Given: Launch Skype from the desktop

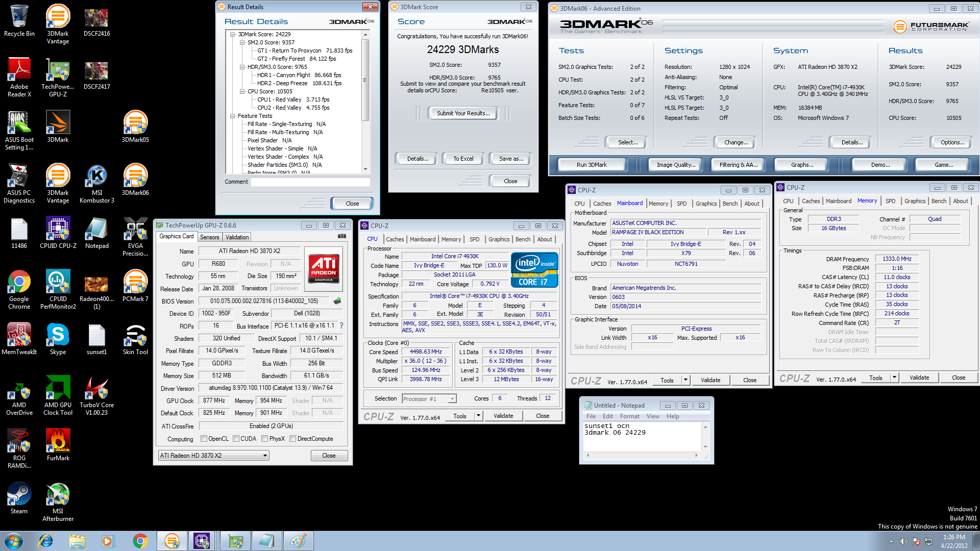Looking at the screenshot, I should [x=58, y=339].
